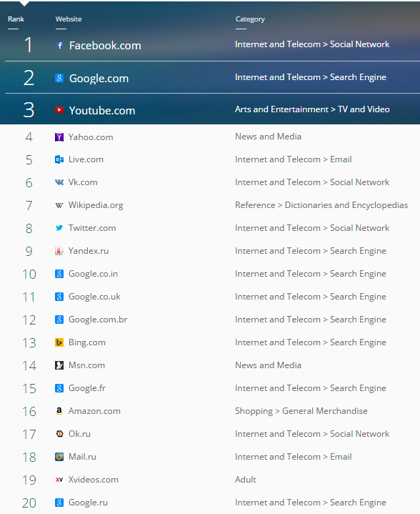This screenshot has height=514, width=420.
Task: Click the Amazon.com a icon
Action: 59,411
